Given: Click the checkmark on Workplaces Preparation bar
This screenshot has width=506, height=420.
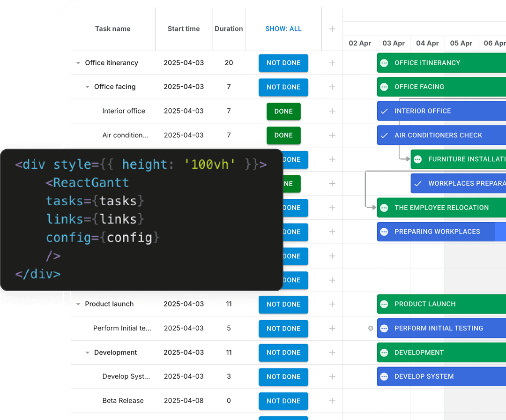Looking at the screenshot, I should click(x=418, y=183).
